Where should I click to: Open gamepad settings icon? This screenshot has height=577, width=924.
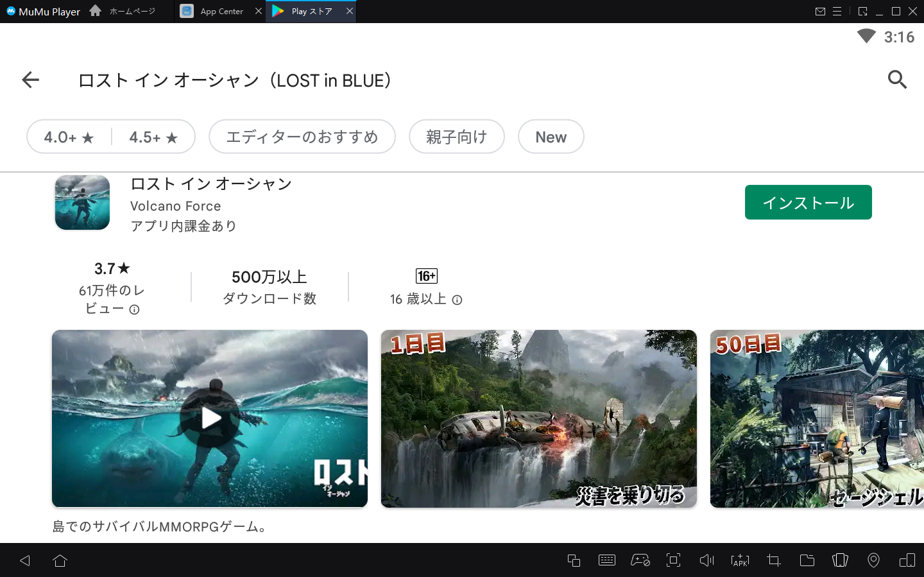coord(640,560)
